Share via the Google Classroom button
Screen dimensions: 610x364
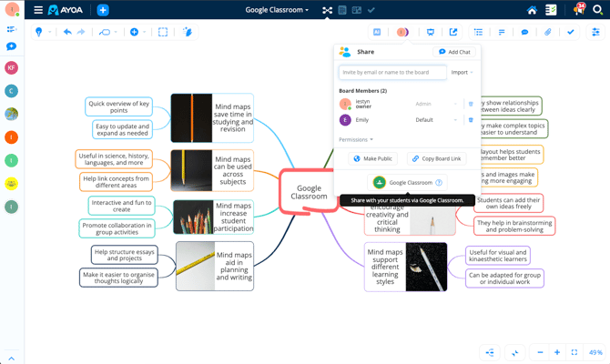click(407, 182)
